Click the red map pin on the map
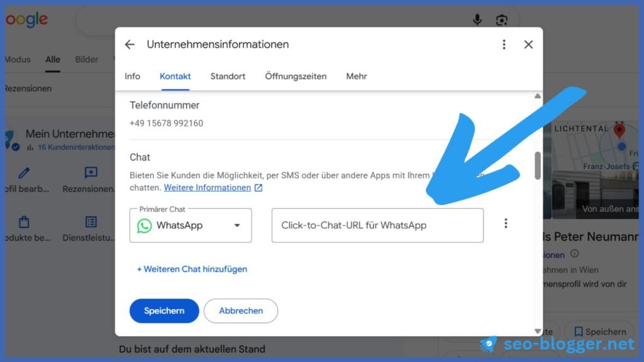644x362 pixels. click(619, 131)
